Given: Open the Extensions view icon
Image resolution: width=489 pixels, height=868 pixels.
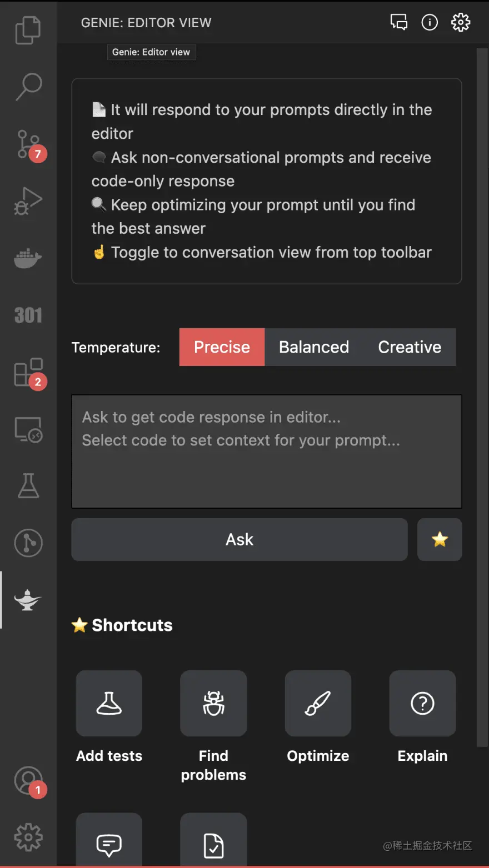Looking at the screenshot, I should coord(28,373).
